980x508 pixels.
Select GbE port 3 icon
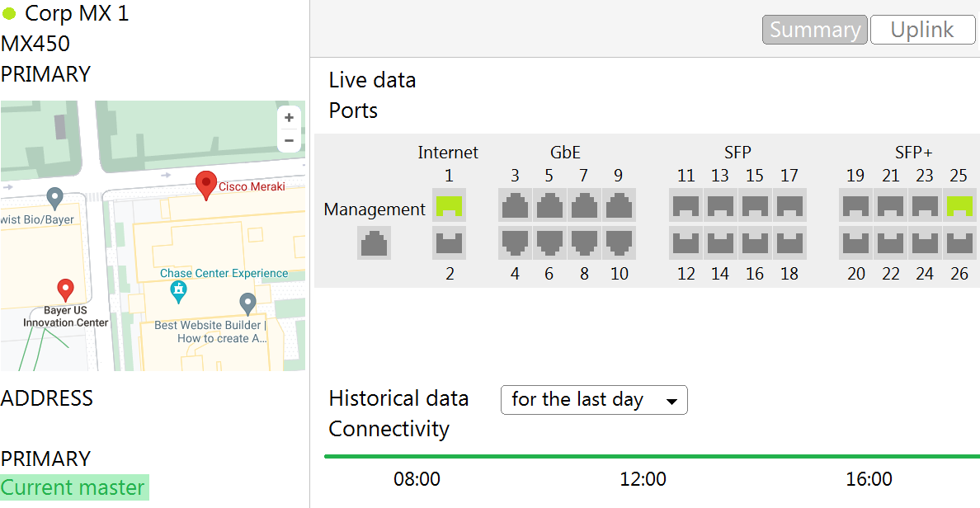(515, 205)
